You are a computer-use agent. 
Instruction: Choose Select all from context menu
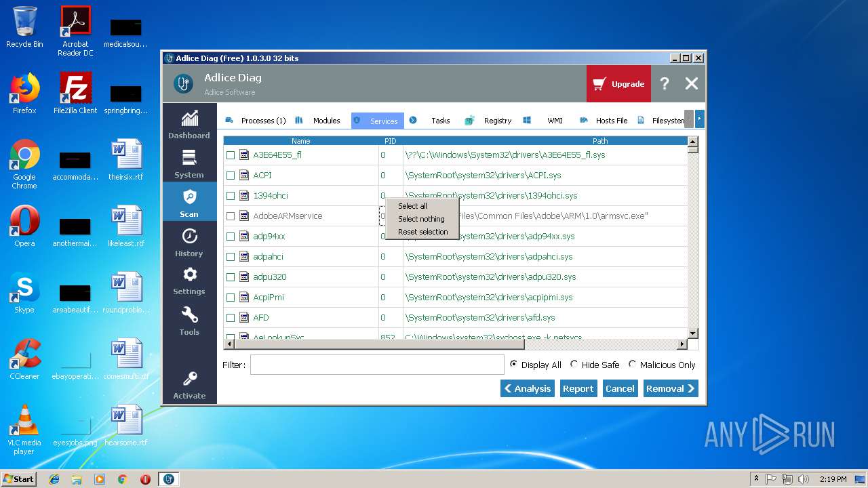(412, 206)
